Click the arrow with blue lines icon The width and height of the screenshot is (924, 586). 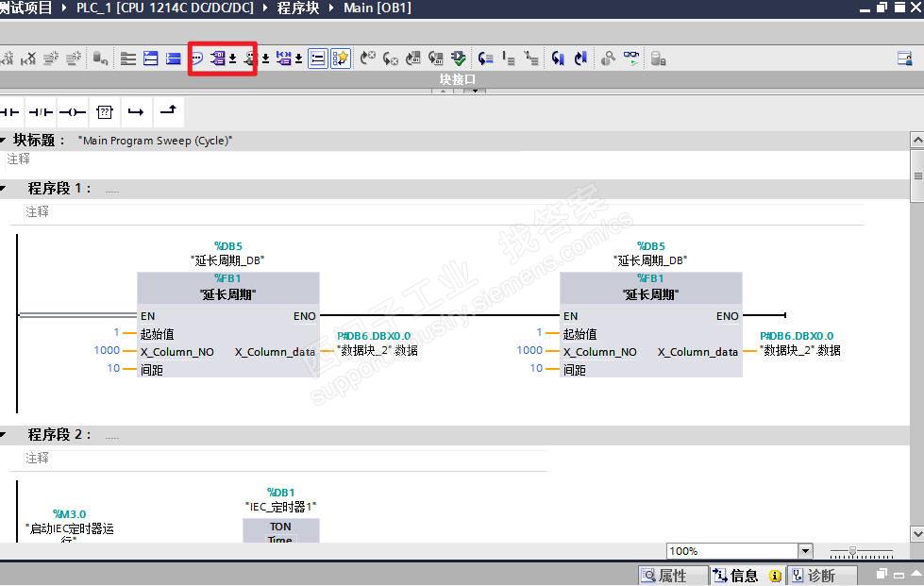pyautogui.click(x=485, y=59)
